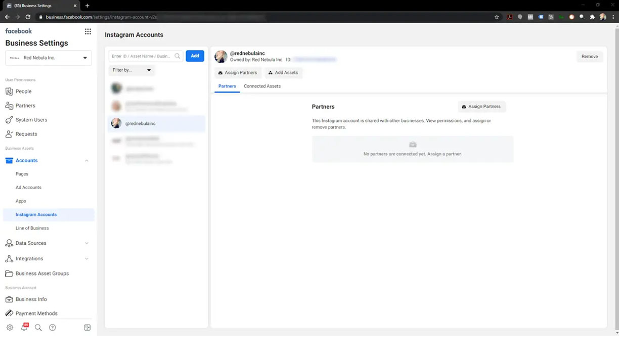This screenshot has width=619, height=364.
Task: Open the Facebook apps grid menu
Action: pos(88,31)
